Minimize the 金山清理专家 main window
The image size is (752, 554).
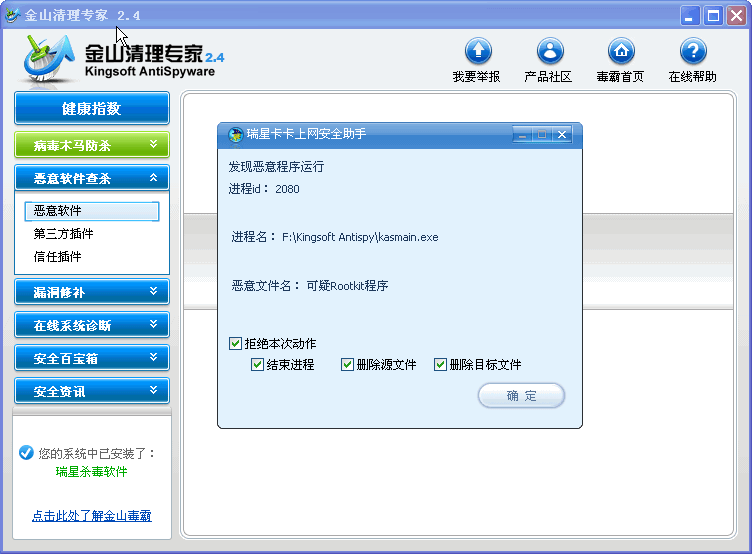tap(690, 16)
